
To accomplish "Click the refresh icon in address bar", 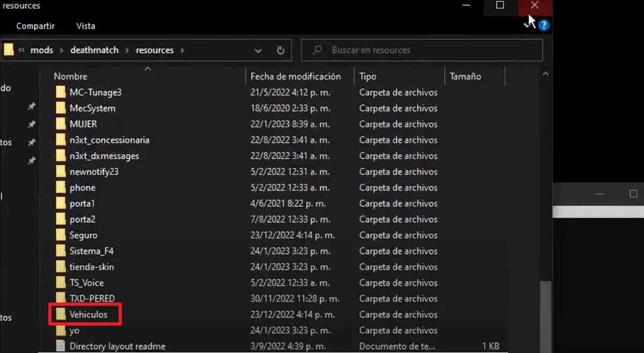I will click(x=280, y=50).
